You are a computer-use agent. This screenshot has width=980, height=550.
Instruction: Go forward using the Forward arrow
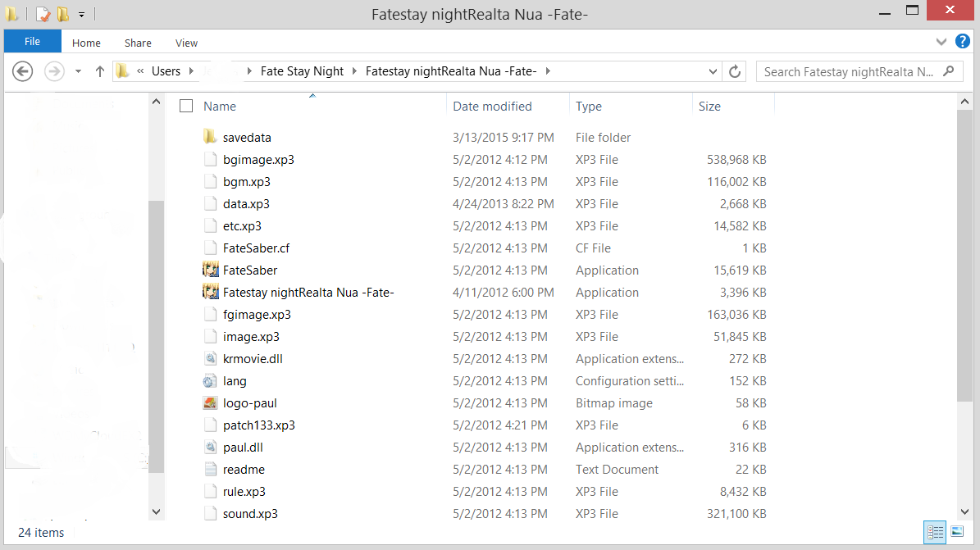point(54,71)
